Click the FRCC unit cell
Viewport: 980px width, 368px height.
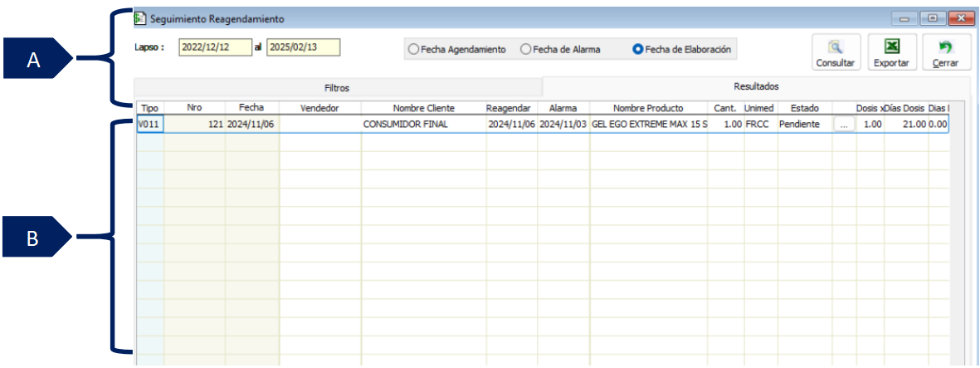761,125
